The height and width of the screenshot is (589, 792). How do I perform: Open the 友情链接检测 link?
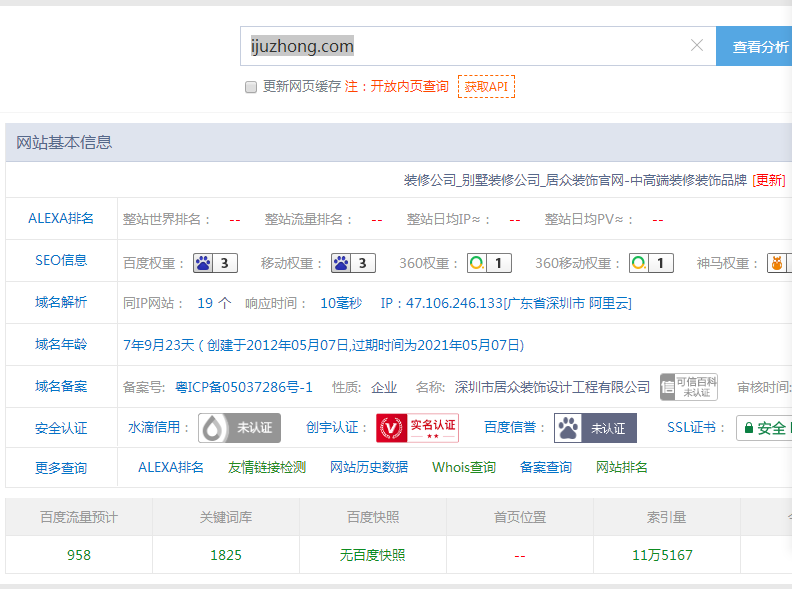[267, 467]
